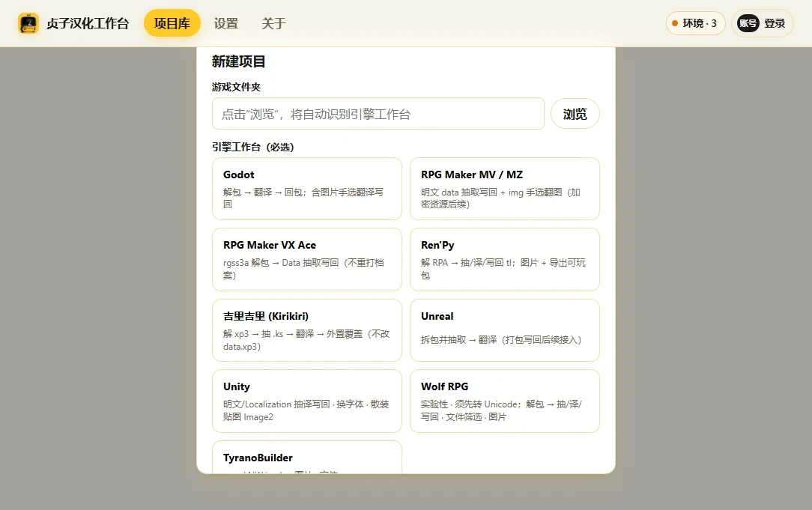Choose the Unreal engine card

[x=505, y=330]
